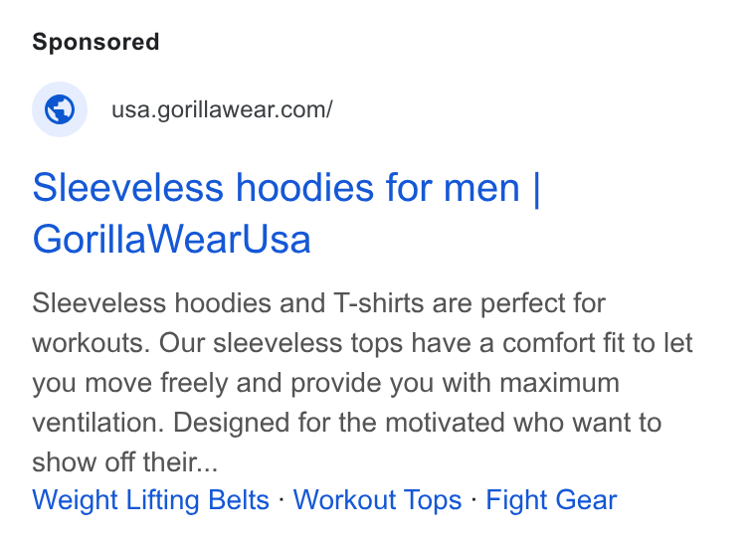The height and width of the screenshot is (543, 756).
Task: Click the GorillaWearUsa word in the headline
Action: 172,240
